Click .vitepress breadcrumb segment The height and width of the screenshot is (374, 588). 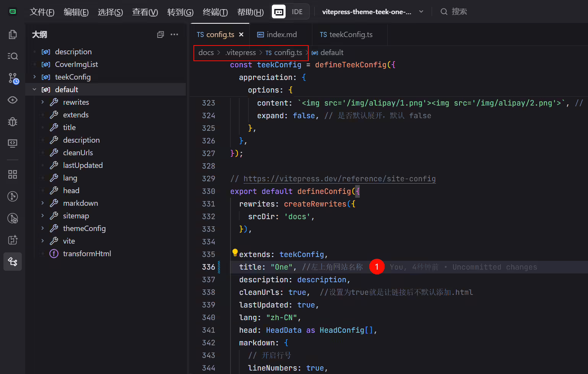[240, 52]
